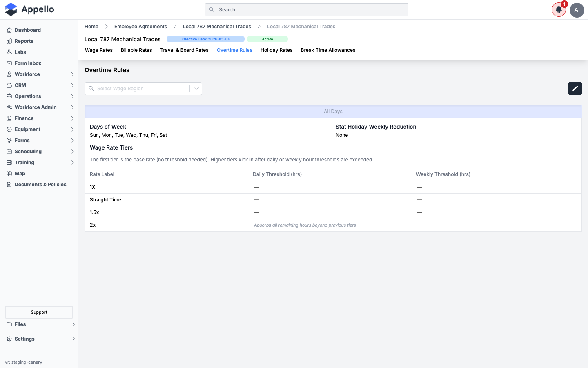Click the Straight Time rate label row
The width and height of the screenshot is (588, 375).
click(x=333, y=200)
